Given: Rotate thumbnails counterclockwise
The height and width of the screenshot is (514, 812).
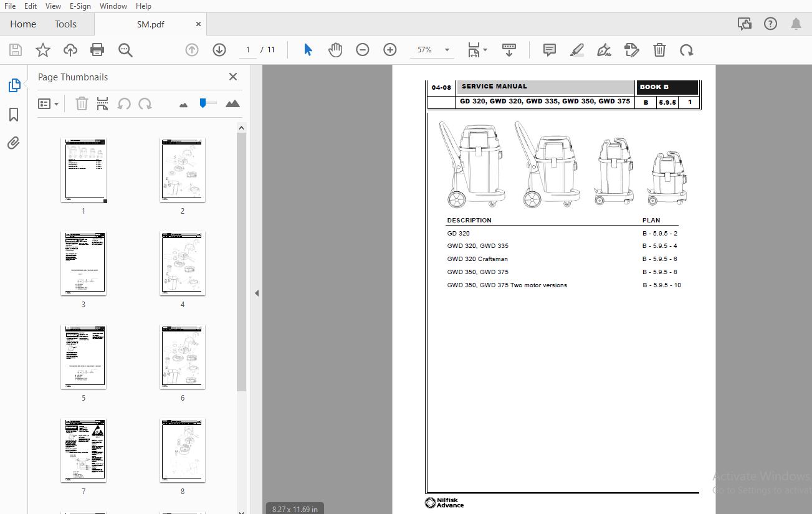Looking at the screenshot, I should 124,103.
